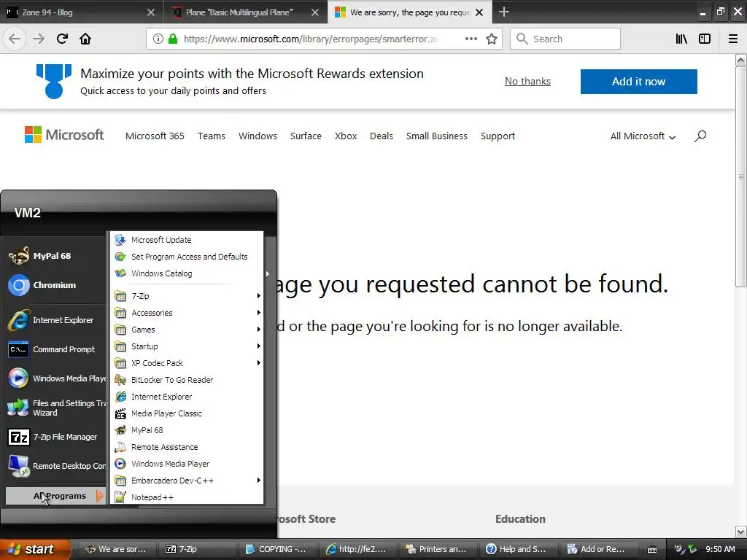
Task: Open Media Player Classic in programs list
Action: click(187, 413)
